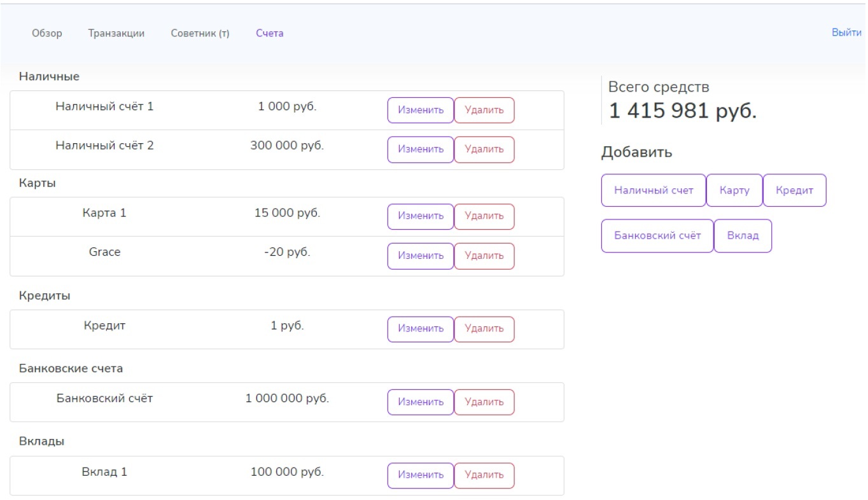Add a new Вклад
This screenshot has width=868, height=500.
tap(743, 235)
